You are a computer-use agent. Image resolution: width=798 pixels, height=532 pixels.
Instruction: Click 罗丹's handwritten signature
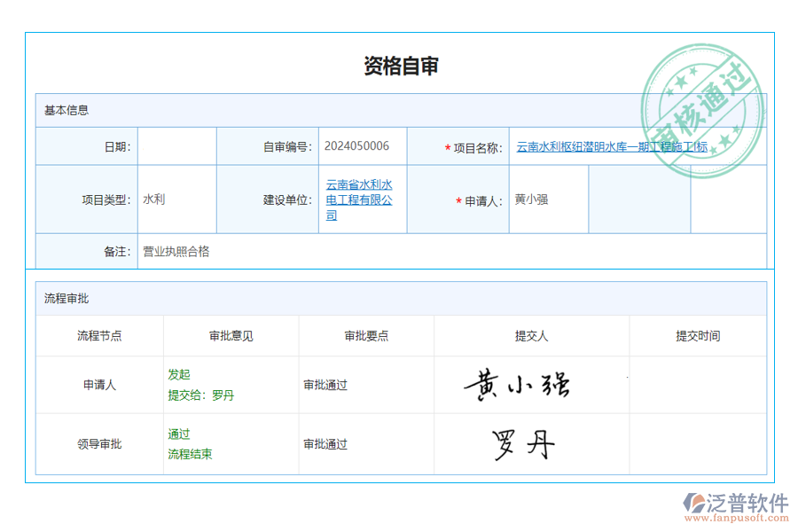[521, 443]
